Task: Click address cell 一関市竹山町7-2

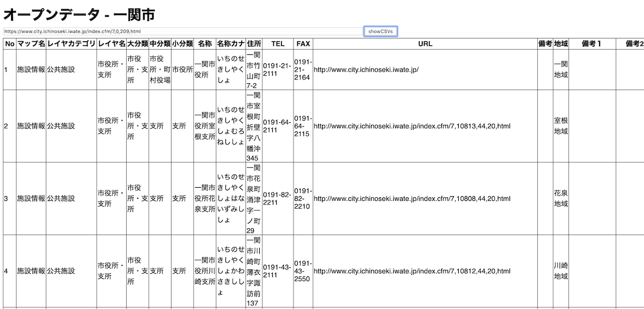Action: coord(254,70)
